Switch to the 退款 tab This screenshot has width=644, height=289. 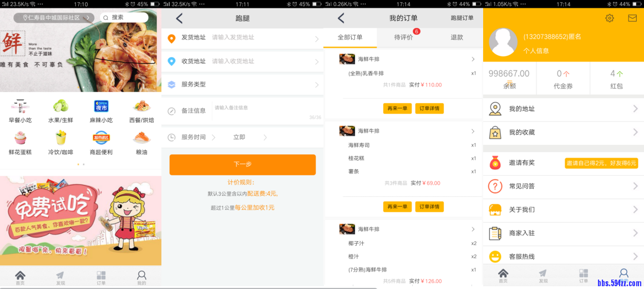point(457,37)
